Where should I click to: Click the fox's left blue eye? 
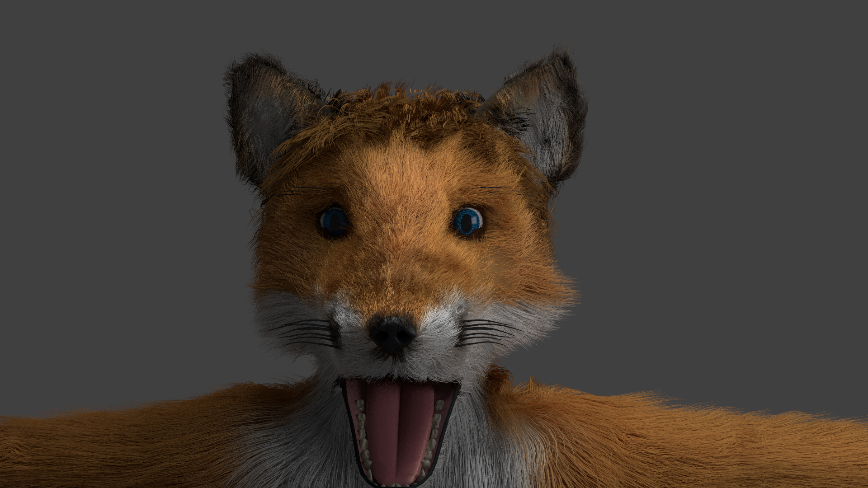[334, 222]
